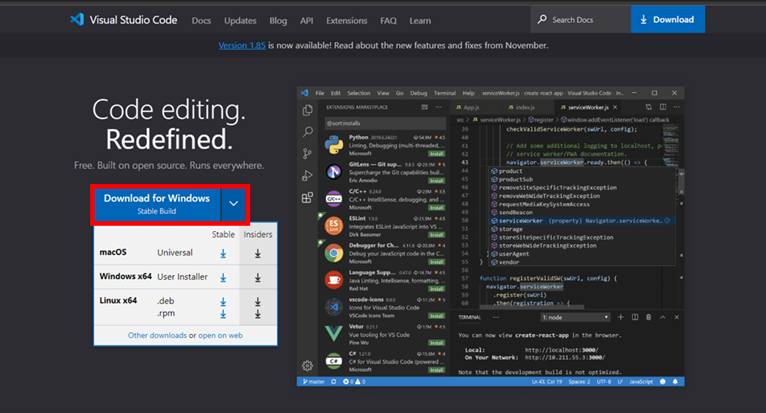Open the Learn page
Viewport: 766px width, 413px height.
(x=420, y=21)
